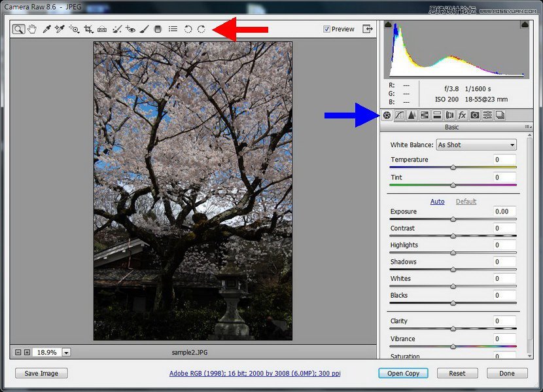Click the Tint slider handle

[x=453, y=185]
